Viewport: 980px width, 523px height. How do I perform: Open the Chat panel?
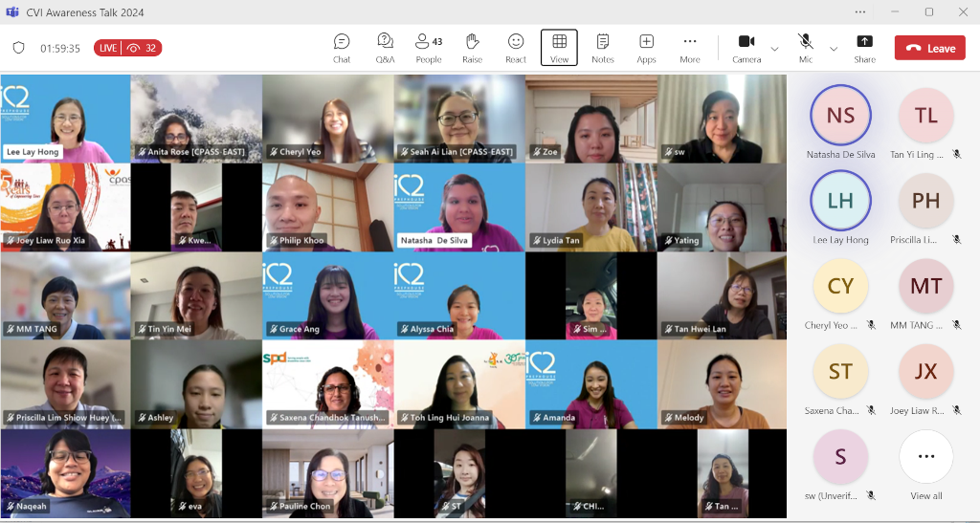[342, 48]
